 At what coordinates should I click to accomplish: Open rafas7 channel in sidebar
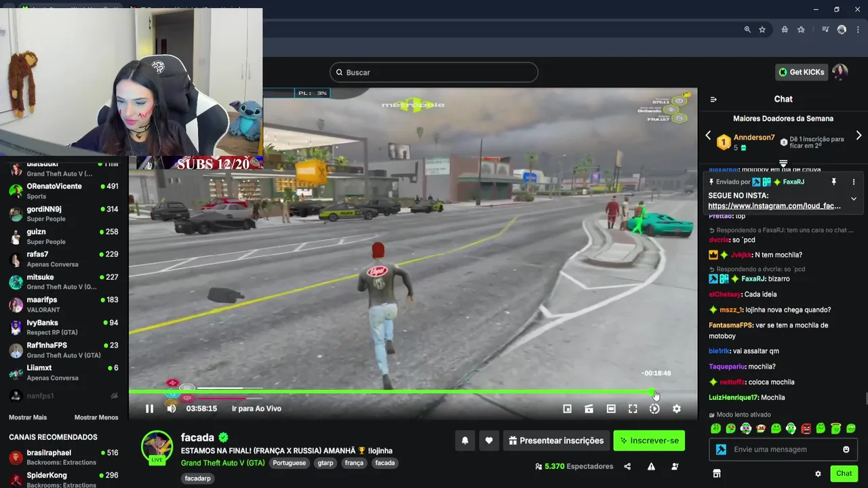[64, 259]
